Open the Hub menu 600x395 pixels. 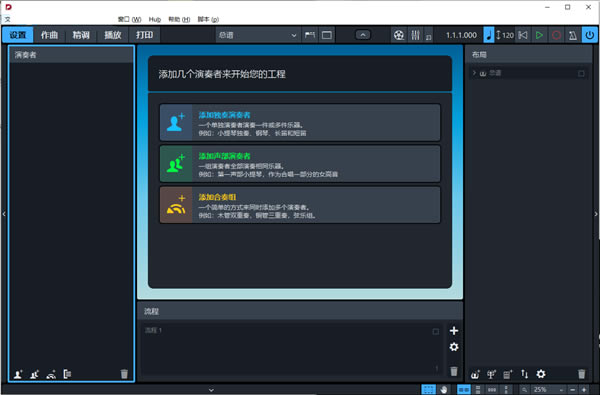[155, 19]
